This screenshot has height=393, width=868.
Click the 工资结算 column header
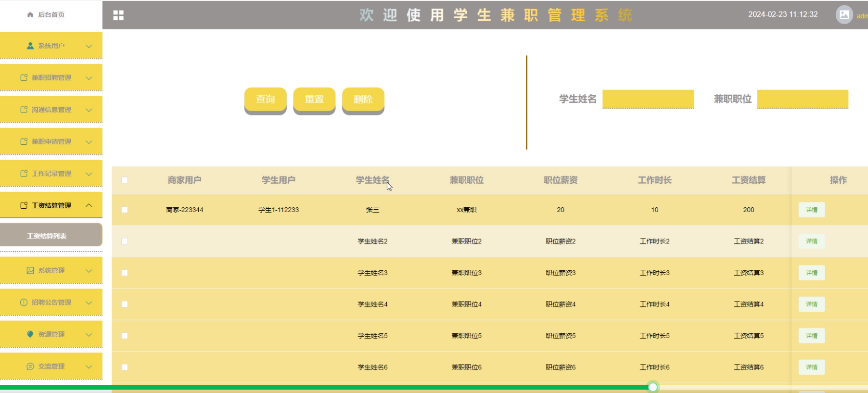(749, 180)
